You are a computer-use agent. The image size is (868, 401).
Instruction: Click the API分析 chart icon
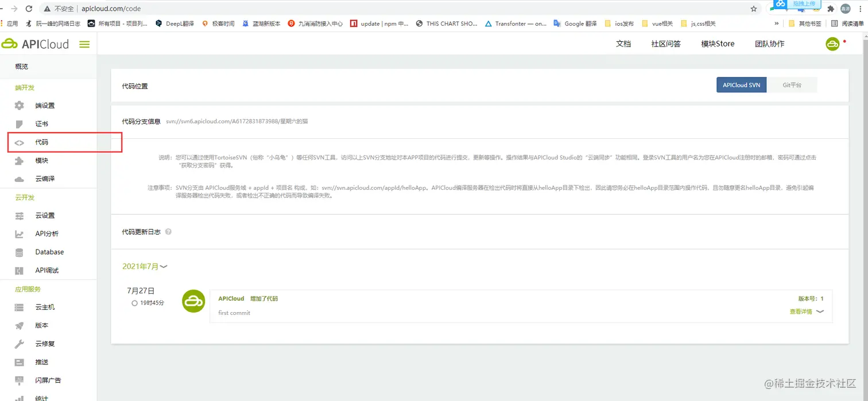(20, 234)
